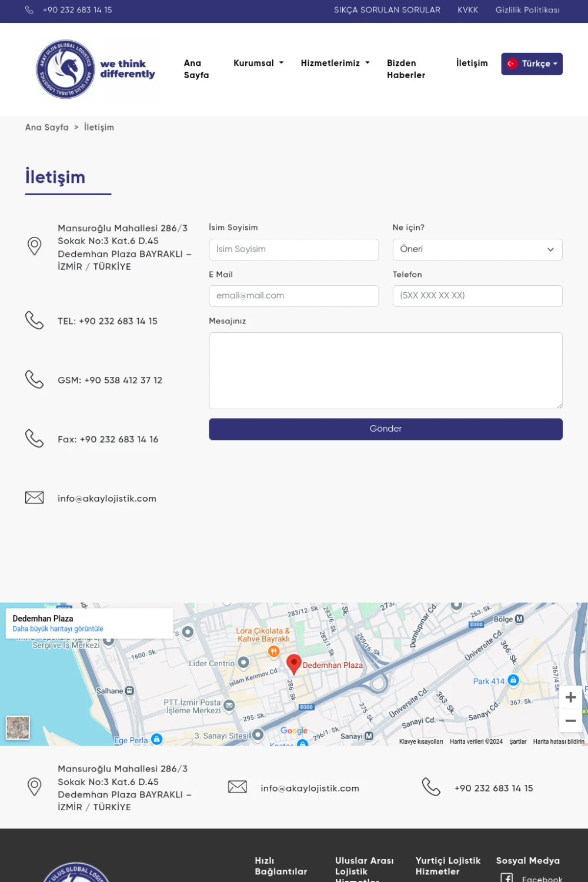Switch map to satellite view thumbnail

[18, 727]
